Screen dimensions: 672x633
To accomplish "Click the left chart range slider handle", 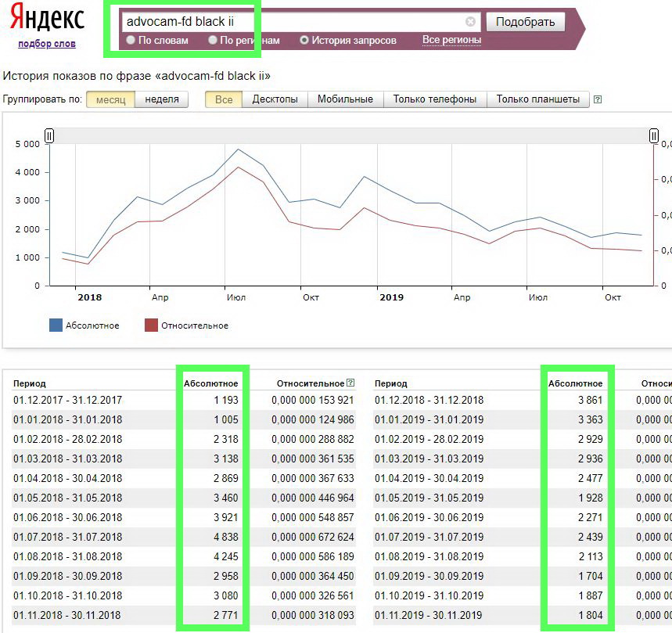I will coord(49,136).
